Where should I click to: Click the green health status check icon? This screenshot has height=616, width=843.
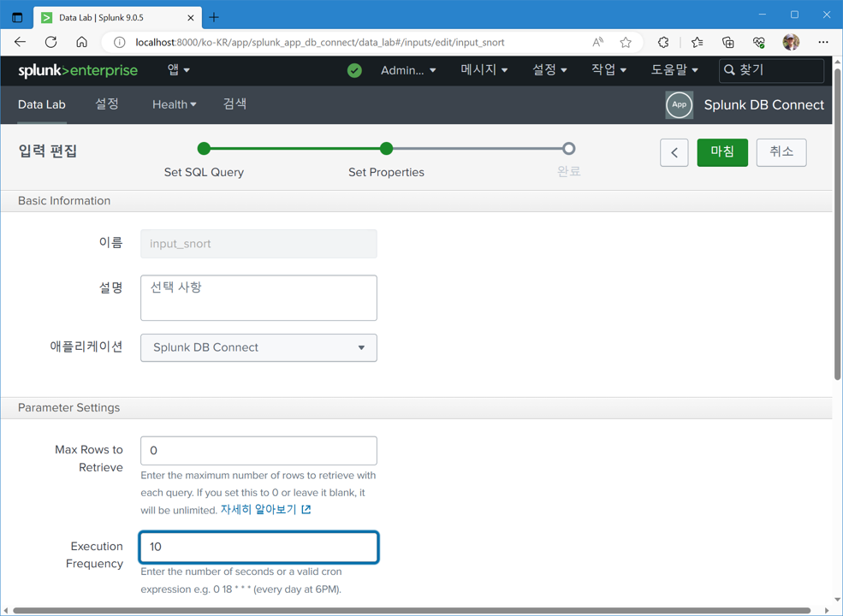coord(354,70)
